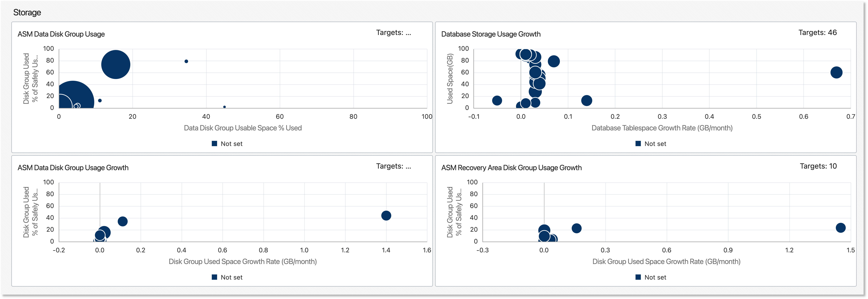
Task: Select the bubble at 1.4 GB/month disk group growth
Action: [386, 215]
